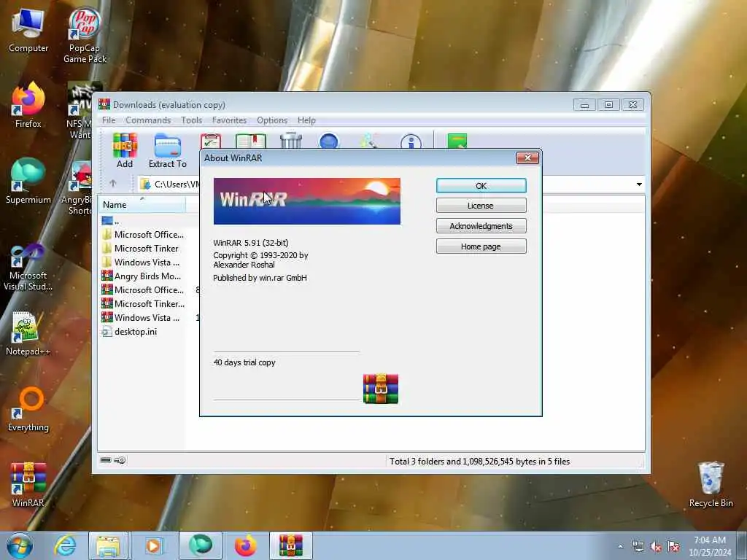Click the Show desktop strip on taskbar
The height and width of the screenshot is (560, 747).
point(742,545)
